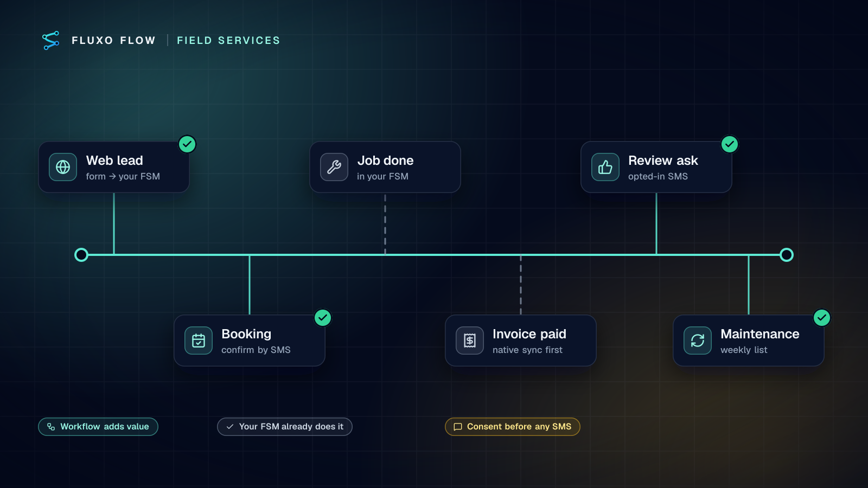868x488 pixels.
Task: Click the Web lead title
Action: 114,160
